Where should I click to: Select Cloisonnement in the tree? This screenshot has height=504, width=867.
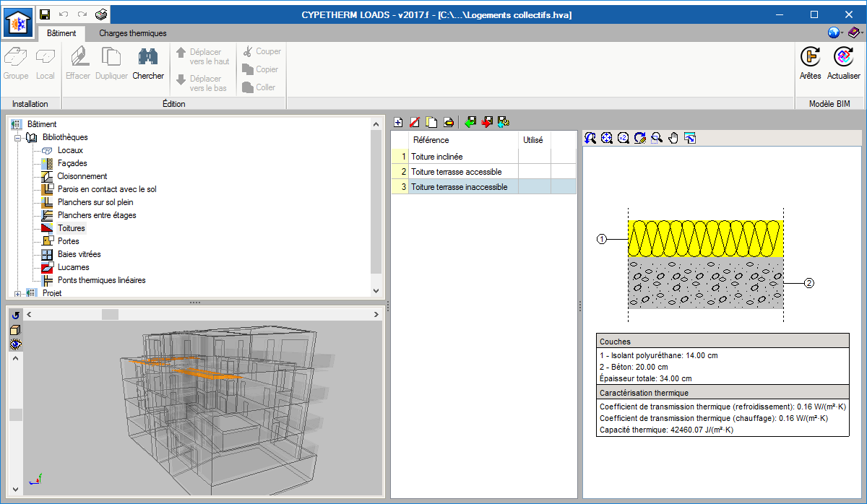point(82,176)
